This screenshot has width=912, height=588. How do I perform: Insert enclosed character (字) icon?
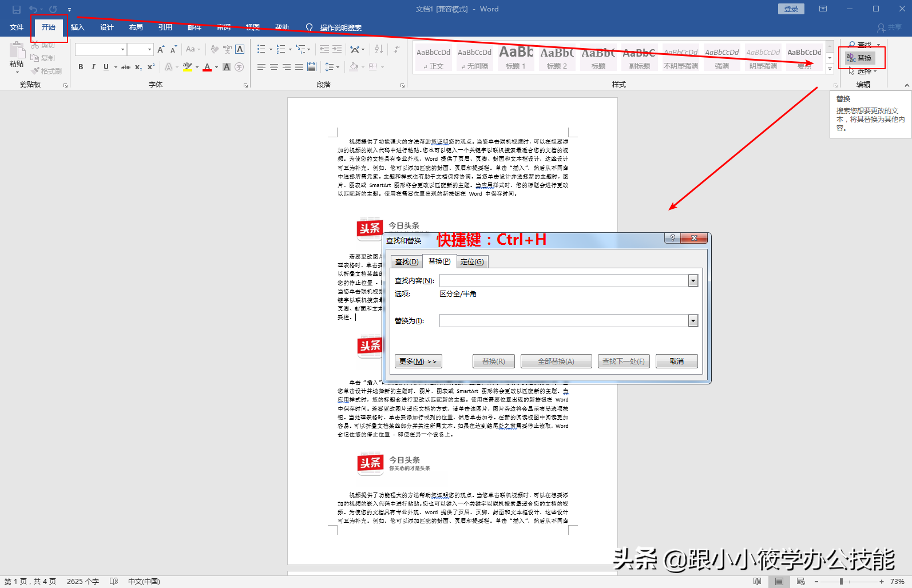239,67
